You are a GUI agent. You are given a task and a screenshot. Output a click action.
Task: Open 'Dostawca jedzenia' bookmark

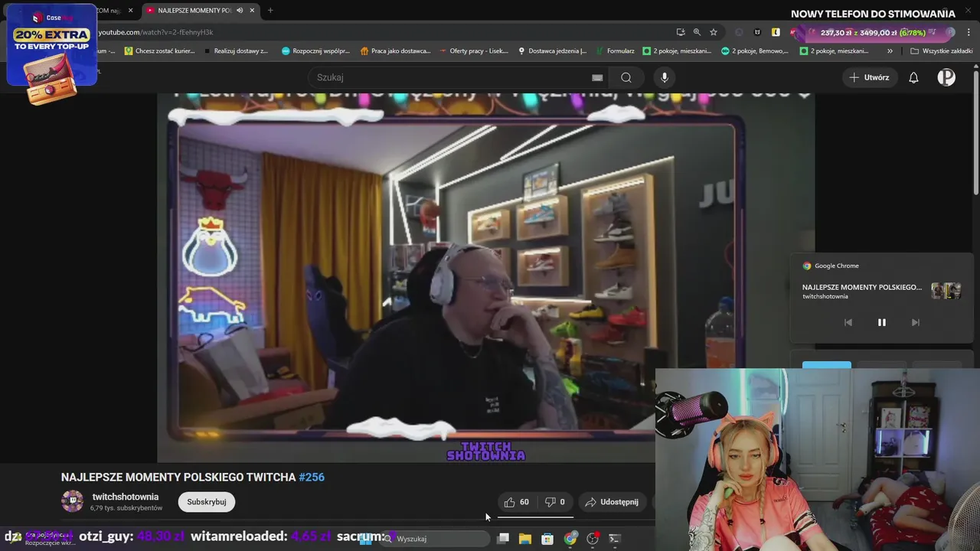552,51
